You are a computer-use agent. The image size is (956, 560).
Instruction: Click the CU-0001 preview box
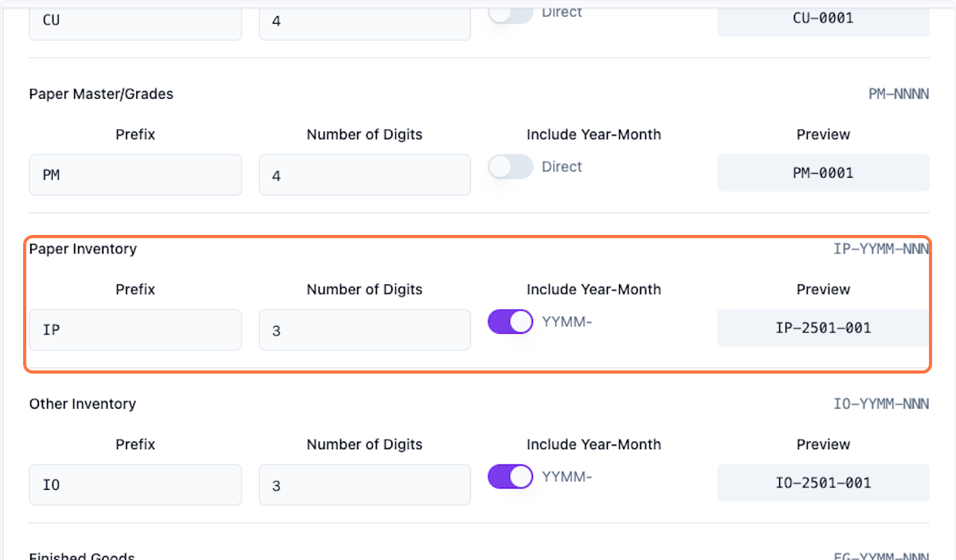(x=823, y=18)
